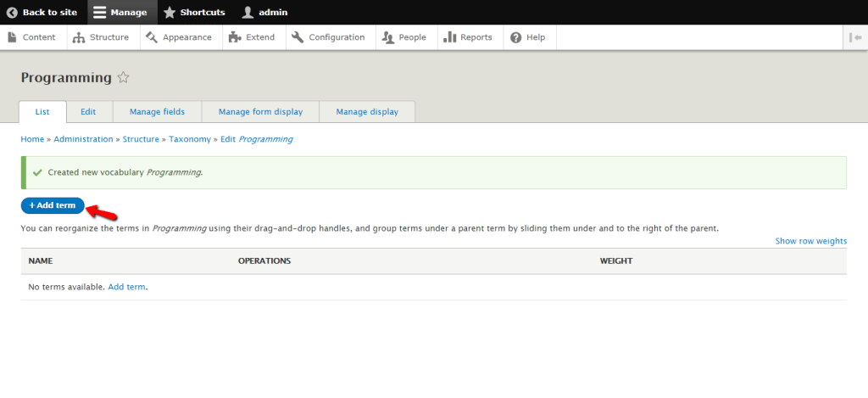Open the Extend modules page
The image size is (868, 398).
pos(254,37)
